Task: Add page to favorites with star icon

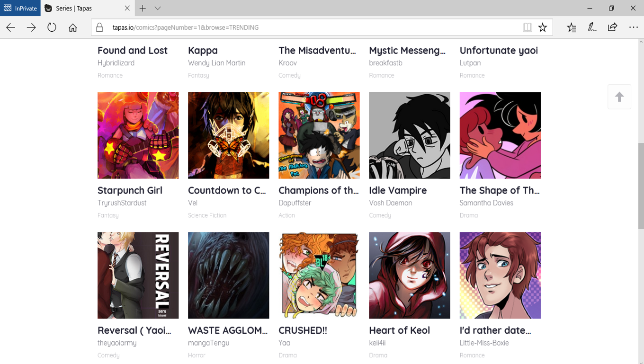Action: (543, 27)
